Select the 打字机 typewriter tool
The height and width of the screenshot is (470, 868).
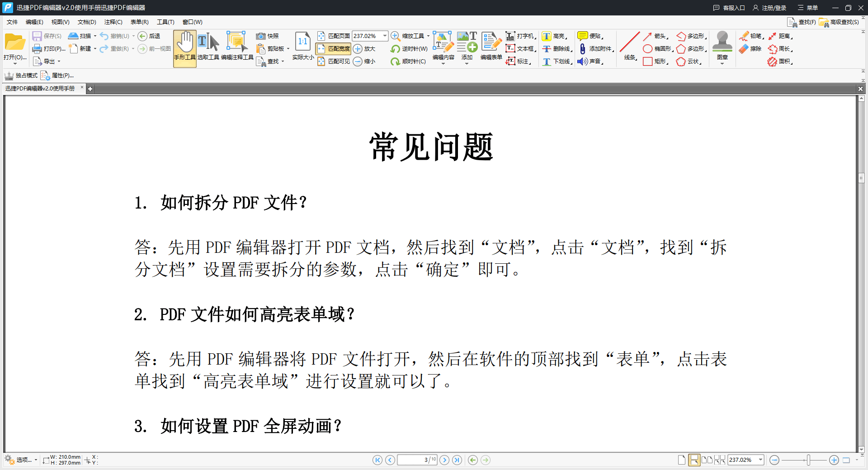(x=520, y=36)
